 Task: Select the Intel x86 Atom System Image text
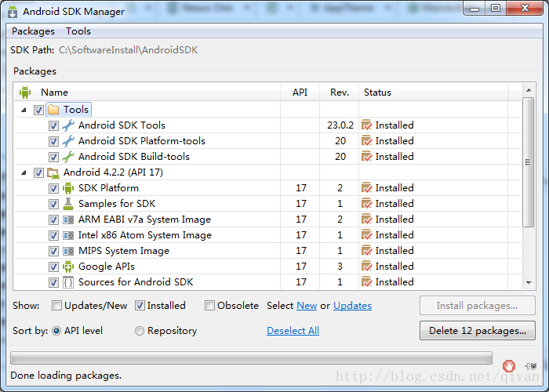(x=145, y=235)
